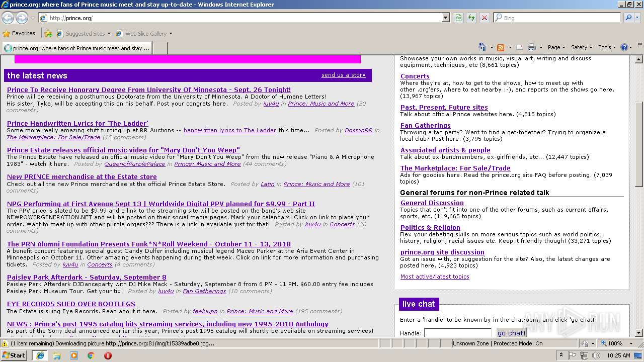644x362 pixels.
Task: Open 'The Marketplace: For Sale/Trade' forum heading
Action: point(455,168)
